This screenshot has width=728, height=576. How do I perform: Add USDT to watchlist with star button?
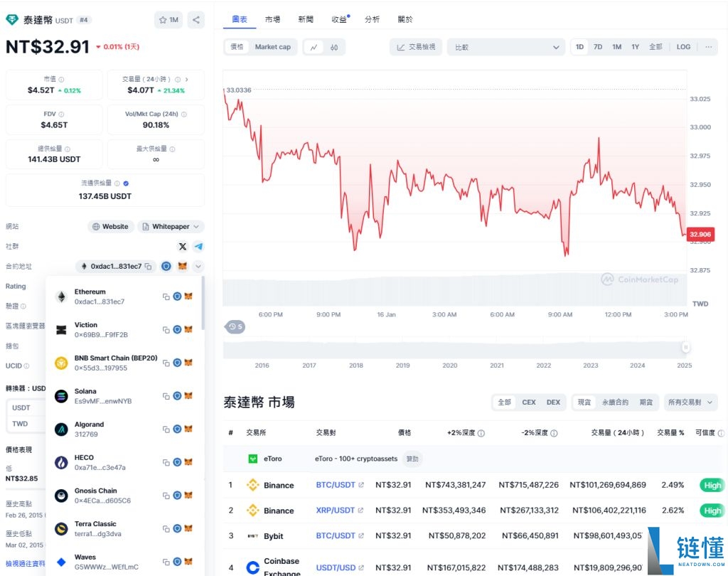coord(168,19)
